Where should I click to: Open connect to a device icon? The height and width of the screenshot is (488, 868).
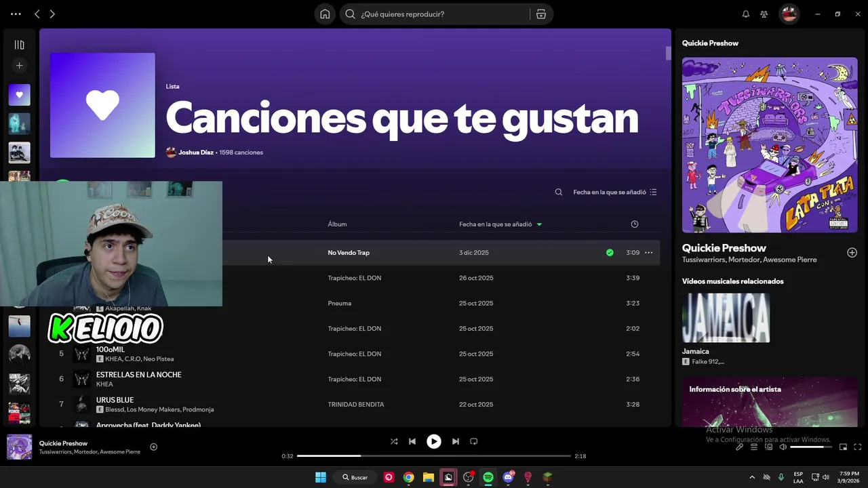769,447
